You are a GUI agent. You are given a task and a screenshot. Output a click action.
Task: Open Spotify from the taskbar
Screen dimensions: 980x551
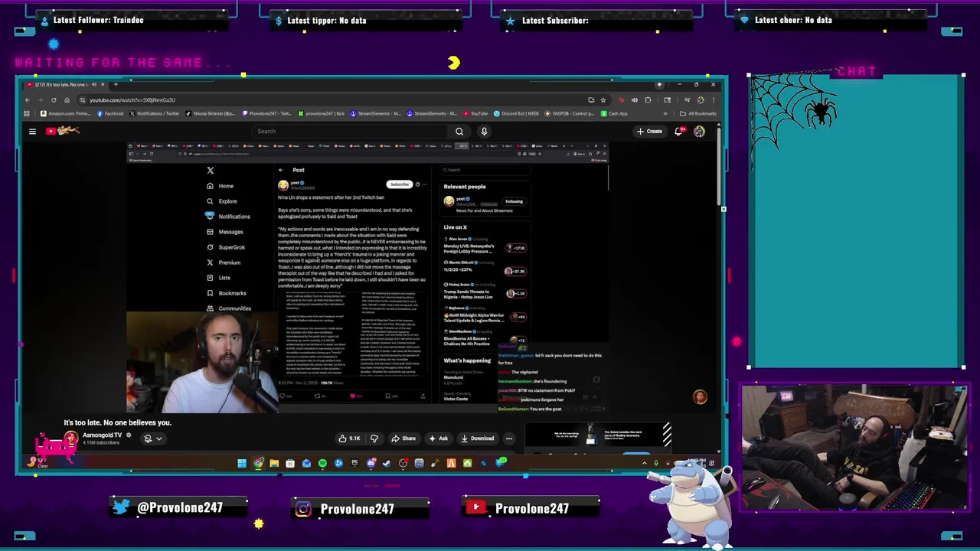tap(322, 462)
